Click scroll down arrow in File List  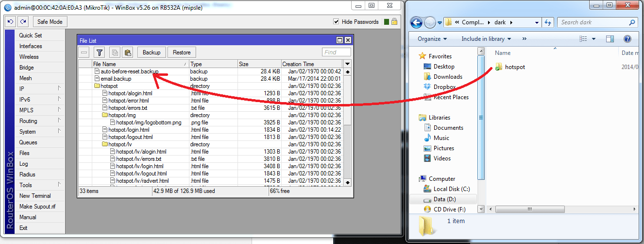(x=347, y=182)
